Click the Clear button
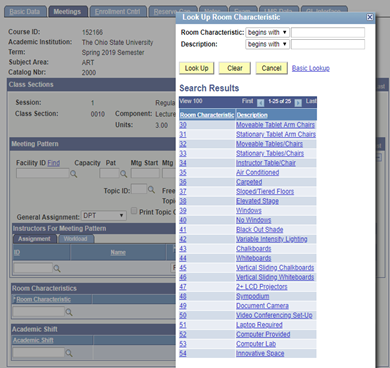390x368 pixels. pos(235,68)
